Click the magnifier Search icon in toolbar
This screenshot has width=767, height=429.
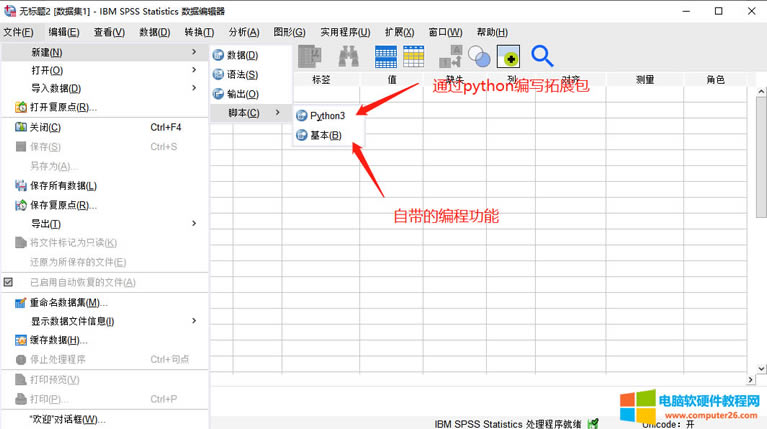542,57
